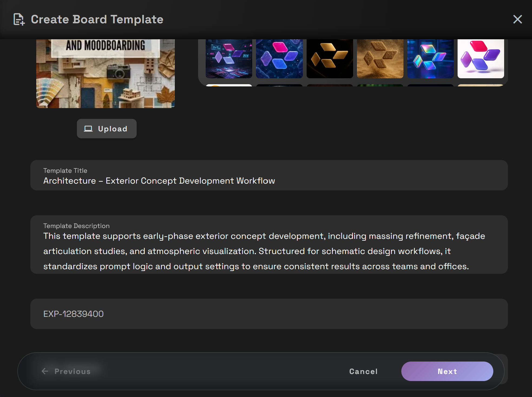Choose the neon cyber circuit logo thumbnail
The width and height of the screenshot is (532, 397).
tap(229, 59)
